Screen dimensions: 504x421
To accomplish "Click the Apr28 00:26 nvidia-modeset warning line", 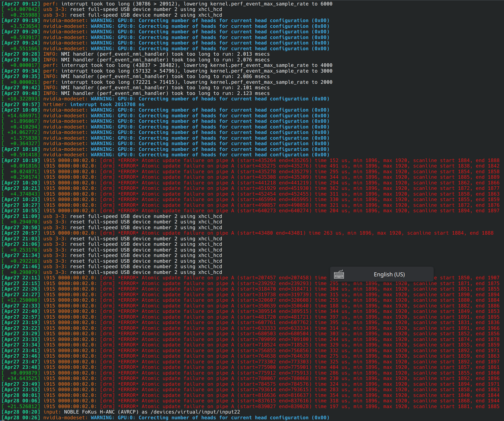I will 186,418.
